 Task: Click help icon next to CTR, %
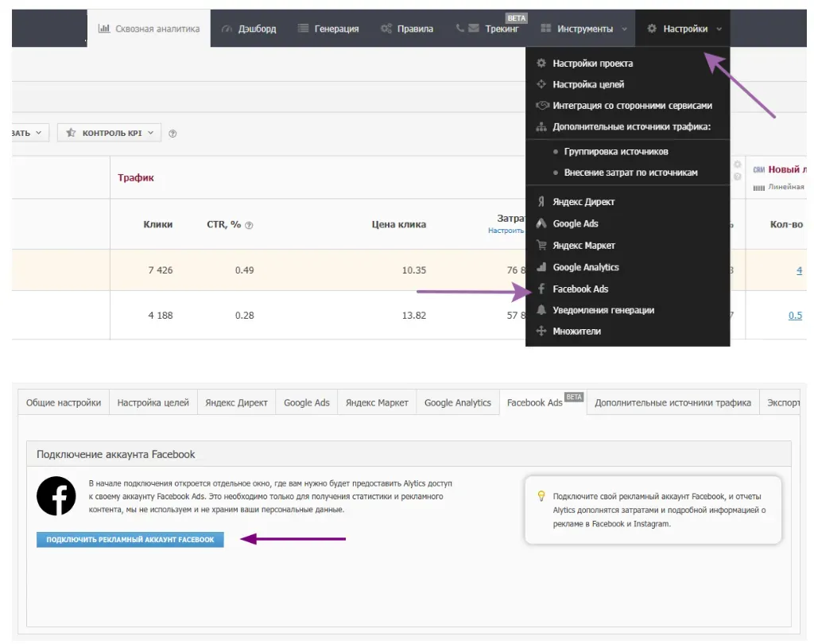coord(249,225)
